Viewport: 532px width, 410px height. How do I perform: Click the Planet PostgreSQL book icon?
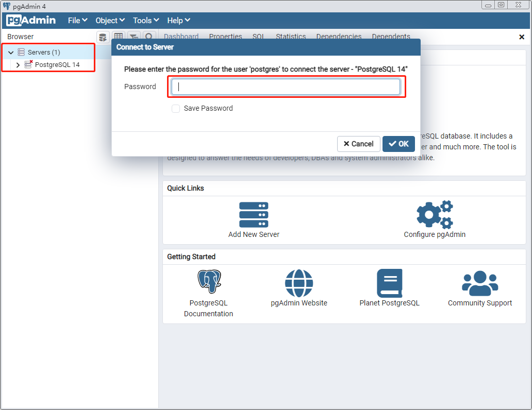[x=390, y=283]
